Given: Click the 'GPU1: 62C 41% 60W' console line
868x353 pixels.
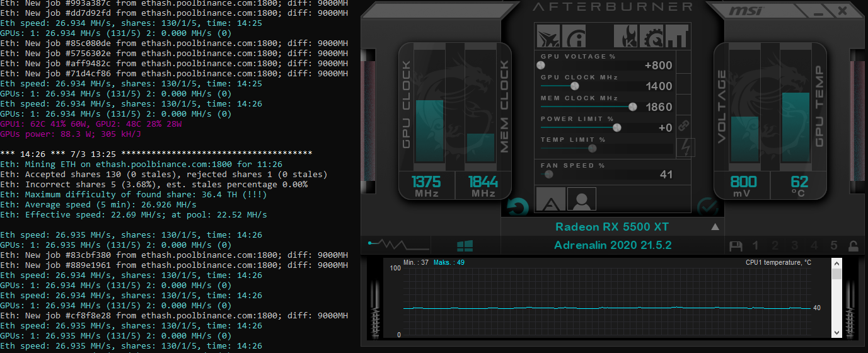Looking at the screenshot, I should tap(91, 124).
